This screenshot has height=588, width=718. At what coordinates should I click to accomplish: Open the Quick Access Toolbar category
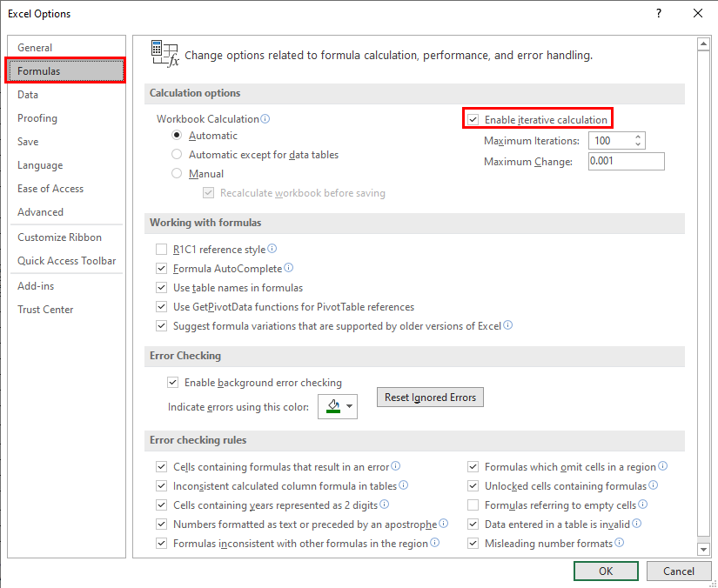(66, 261)
